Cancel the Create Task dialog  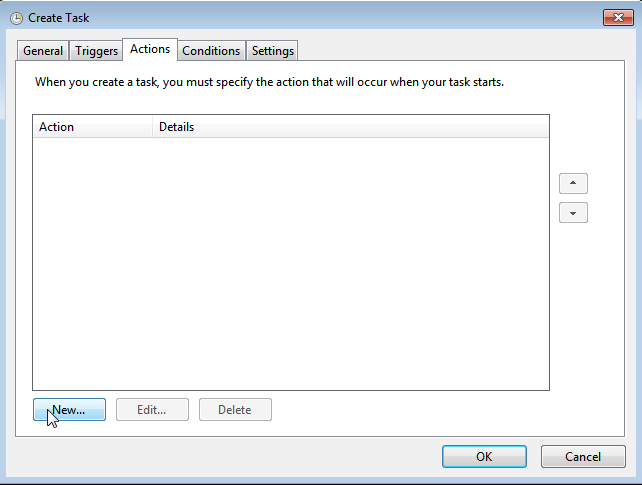point(583,456)
